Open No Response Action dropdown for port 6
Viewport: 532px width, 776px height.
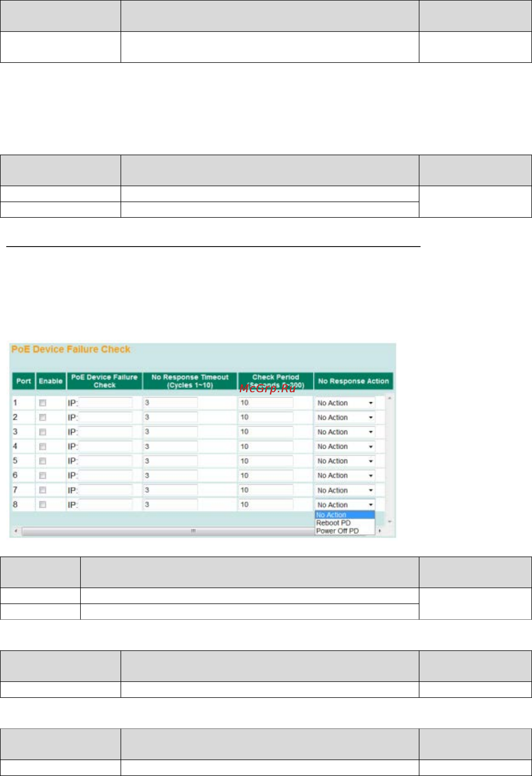point(345,476)
